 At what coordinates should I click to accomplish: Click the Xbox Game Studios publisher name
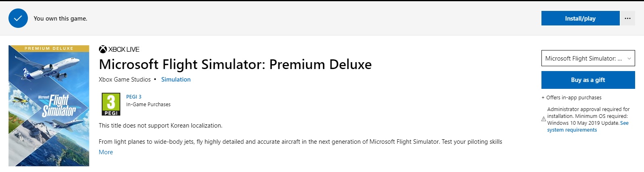pos(124,80)
